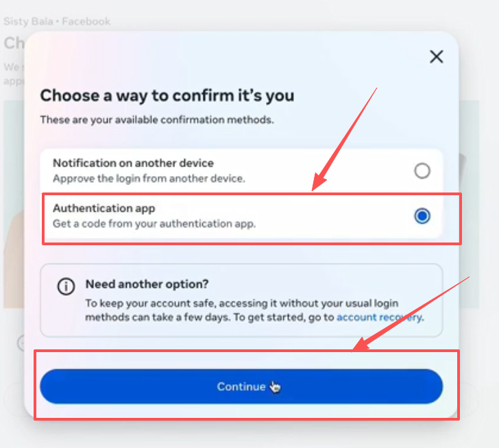Click the info icon beside Need another option

[66, 286]
